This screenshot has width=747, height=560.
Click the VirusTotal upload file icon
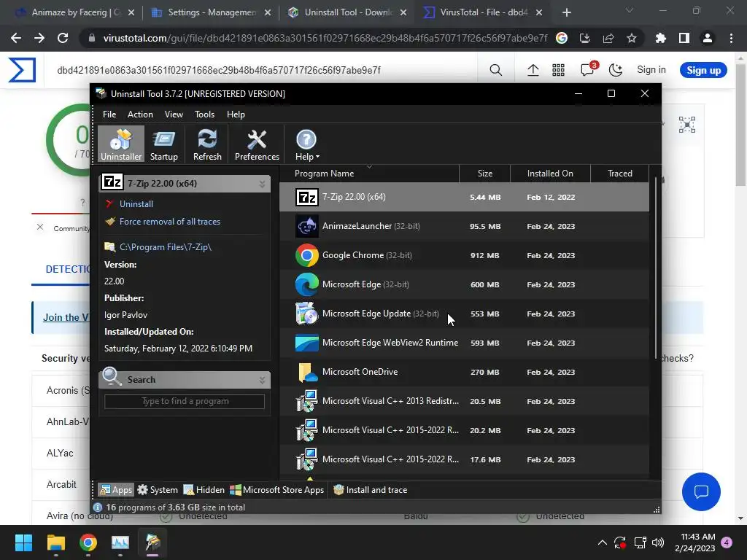click(x=533, y=70)
